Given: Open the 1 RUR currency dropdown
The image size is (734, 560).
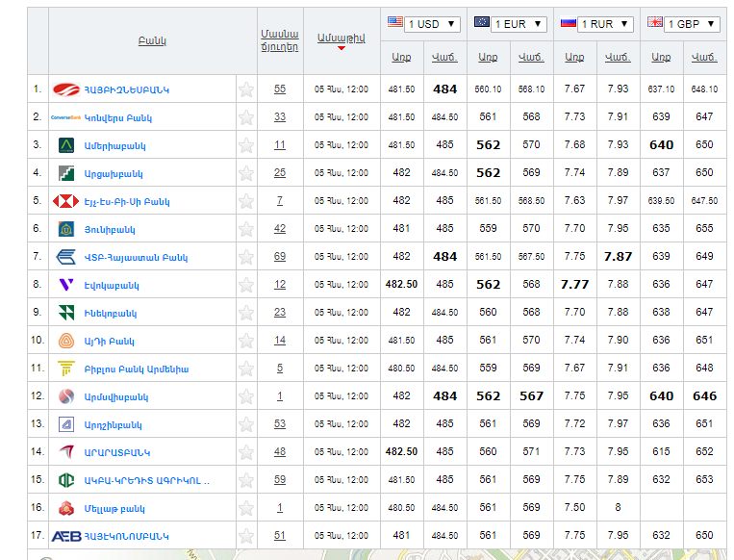Looking at the screenshot, I should (605, 24).
